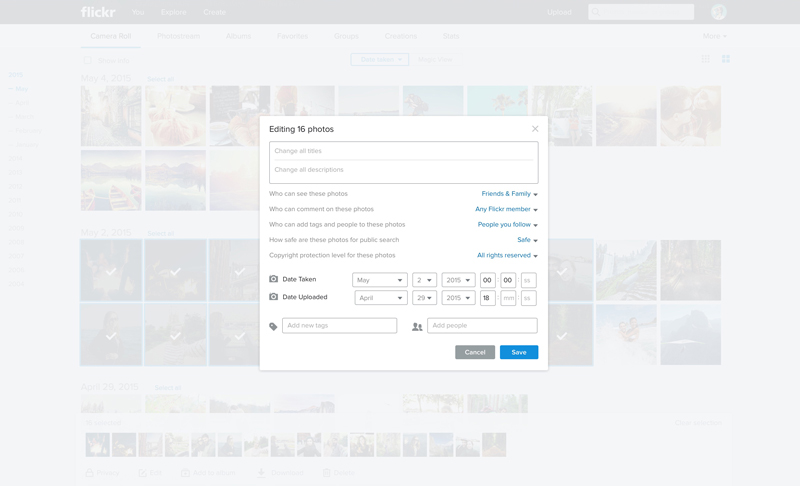800x486 pixels.
Task: Click Clear selection link
Action: pyautogui.click(x=698, y=423)
